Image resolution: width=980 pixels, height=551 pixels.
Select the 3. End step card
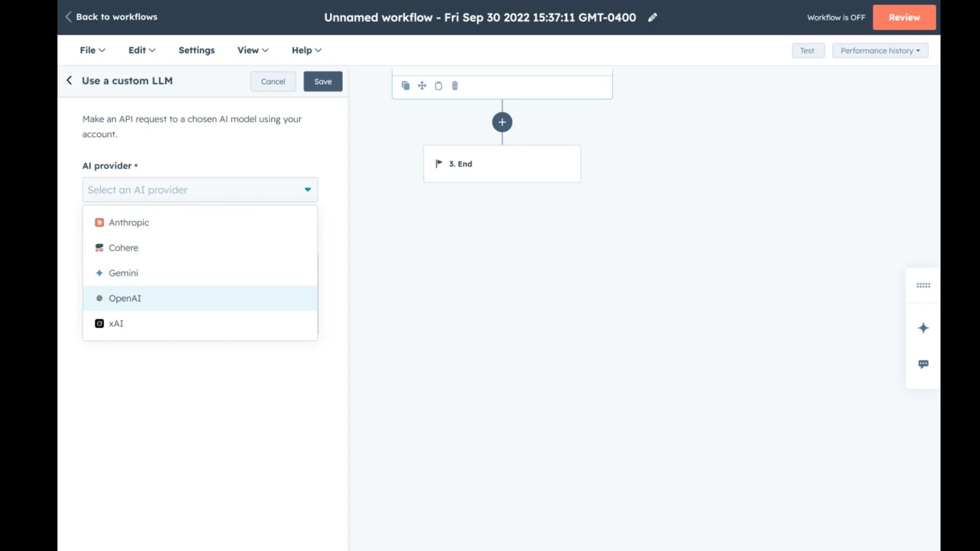502,164
